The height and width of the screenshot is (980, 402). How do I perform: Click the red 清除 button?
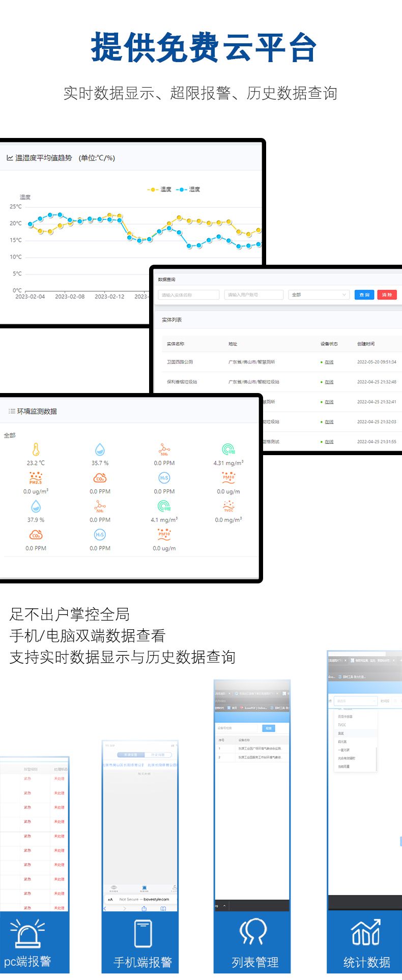click(387, 295)
